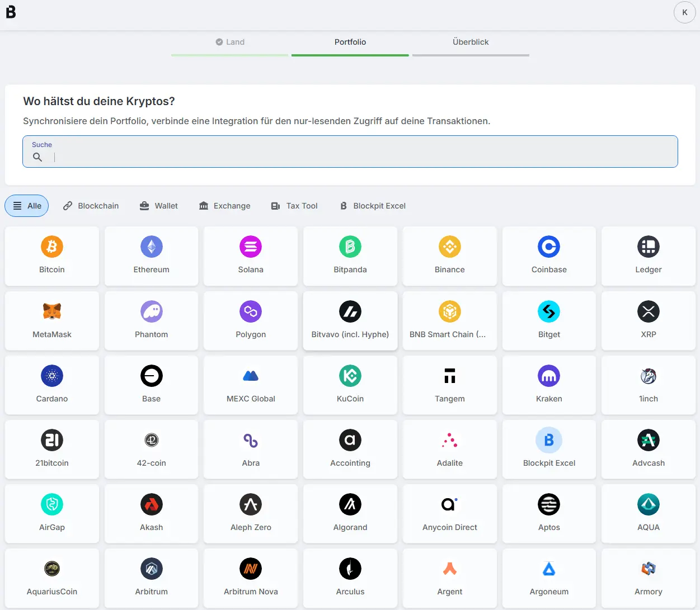The image size is (700, 610).
Task: Select the Blockpit Excel integration card
Action: pos(549,450)
